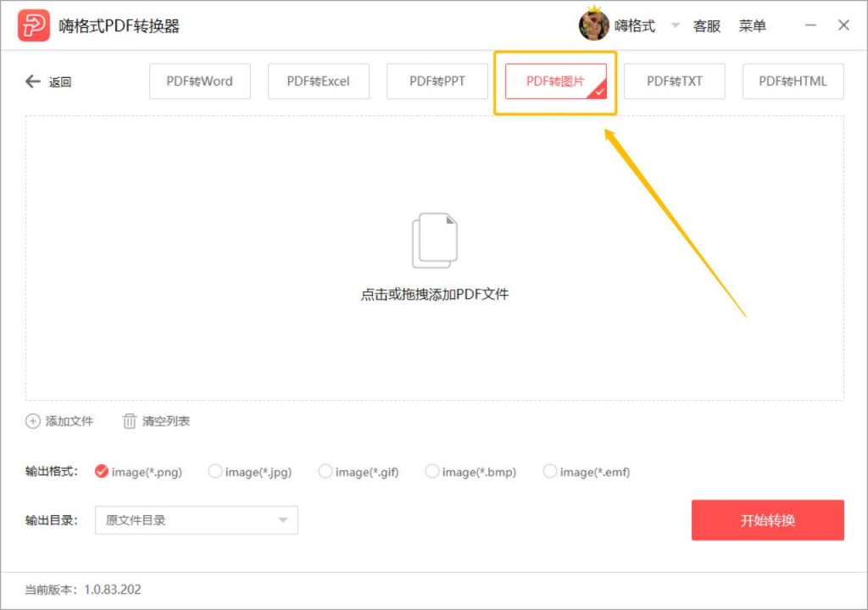Click 点击或拖拽添加PDF文件 drop zone text
The height and width of the screenshot is (610, 868).
(435, 294)
